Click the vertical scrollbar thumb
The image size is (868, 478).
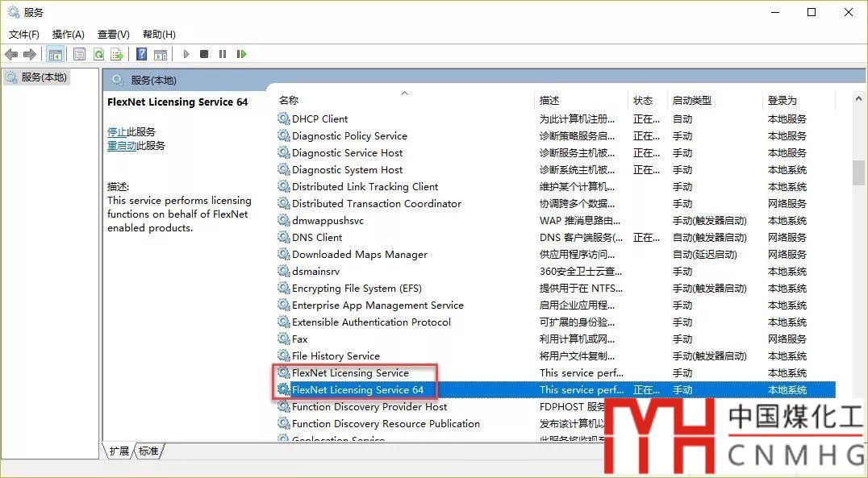[x=858, y=174]
